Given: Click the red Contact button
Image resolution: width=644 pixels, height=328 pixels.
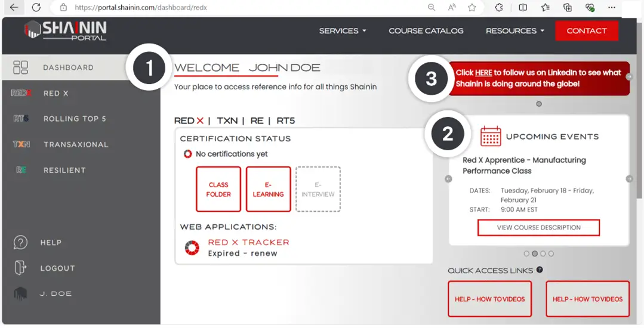Looking at the screenshot, I should pos(587,31).
